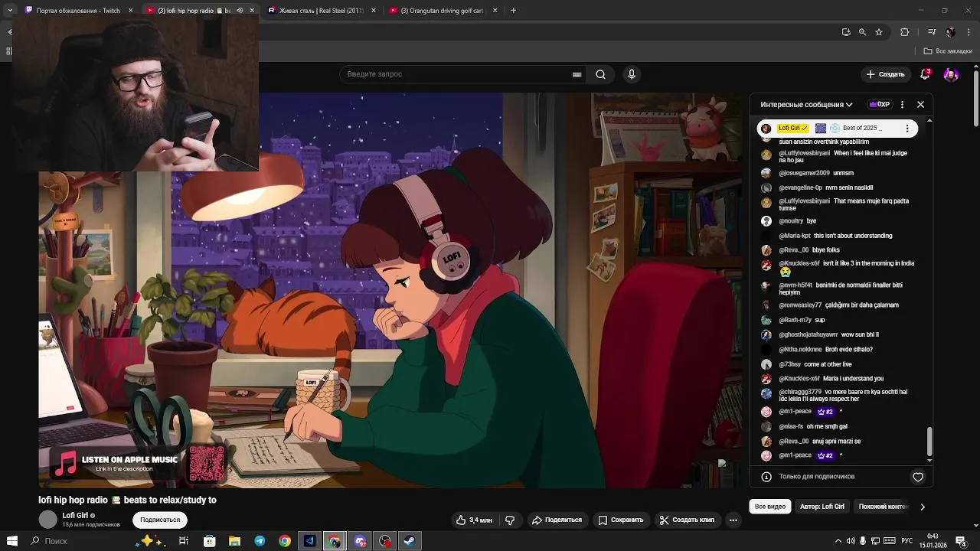Switch to the Портал обжалования - Twitch tab
This screenshot has height=551, width=980.
tap(79, 11)
